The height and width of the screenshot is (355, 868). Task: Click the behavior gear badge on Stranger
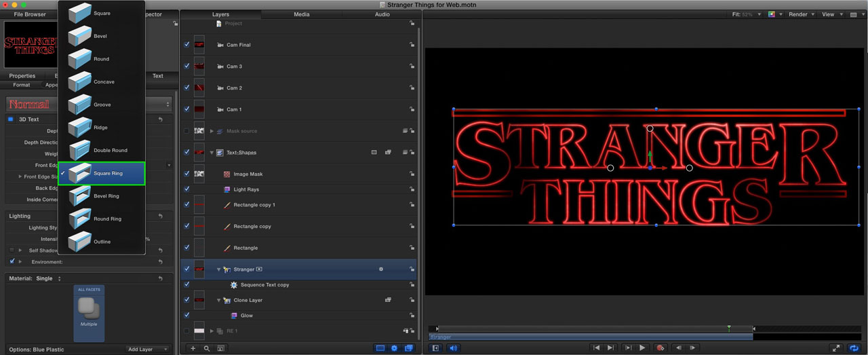click(x=381, y=269)
